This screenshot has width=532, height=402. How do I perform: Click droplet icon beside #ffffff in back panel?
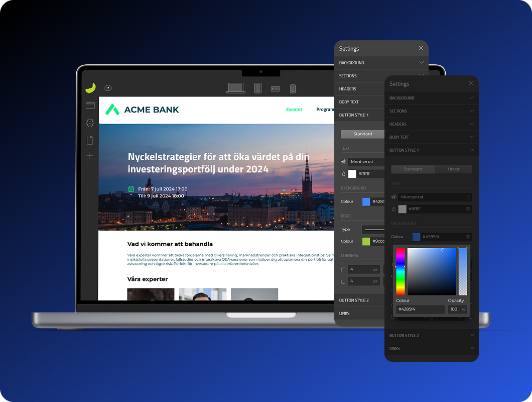point(343,174)
